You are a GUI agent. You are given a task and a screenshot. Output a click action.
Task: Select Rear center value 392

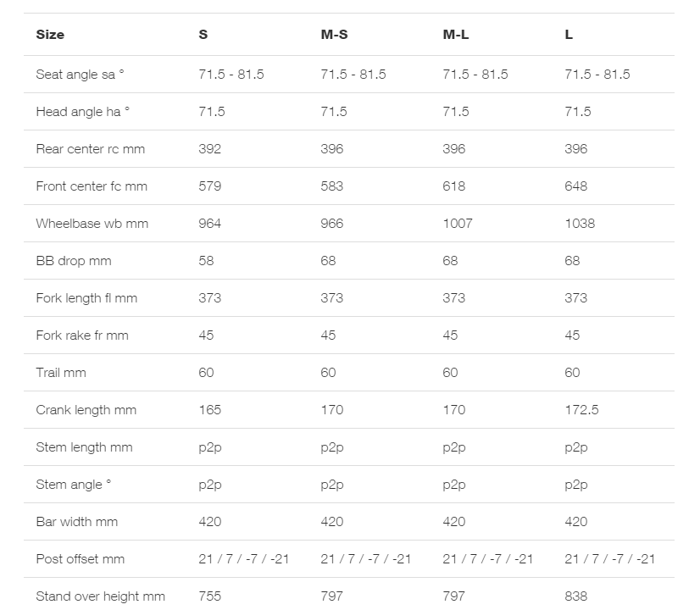tap(210, 149)
